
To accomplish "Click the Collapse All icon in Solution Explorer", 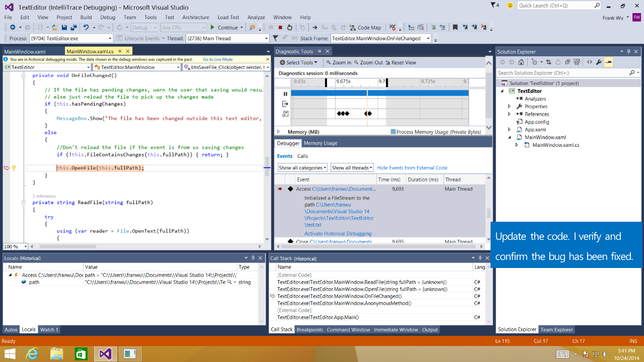I will click(x=568, y=62).
